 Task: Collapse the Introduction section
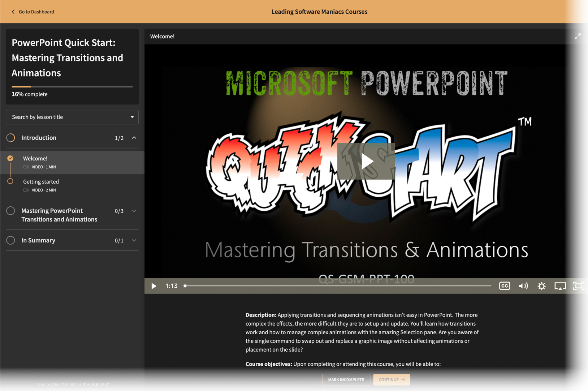pyautogui.click(x=134, y=138)
